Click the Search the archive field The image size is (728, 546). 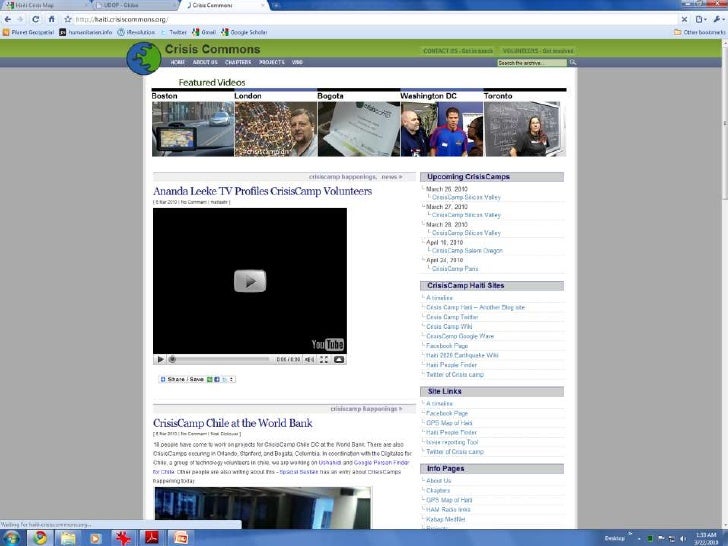point(532,62)
